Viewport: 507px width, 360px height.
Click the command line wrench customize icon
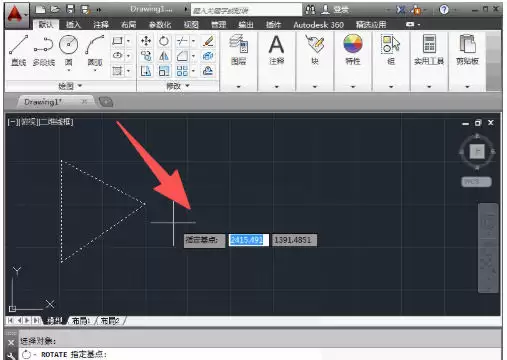pyautogui.click(x=11, y=356)
